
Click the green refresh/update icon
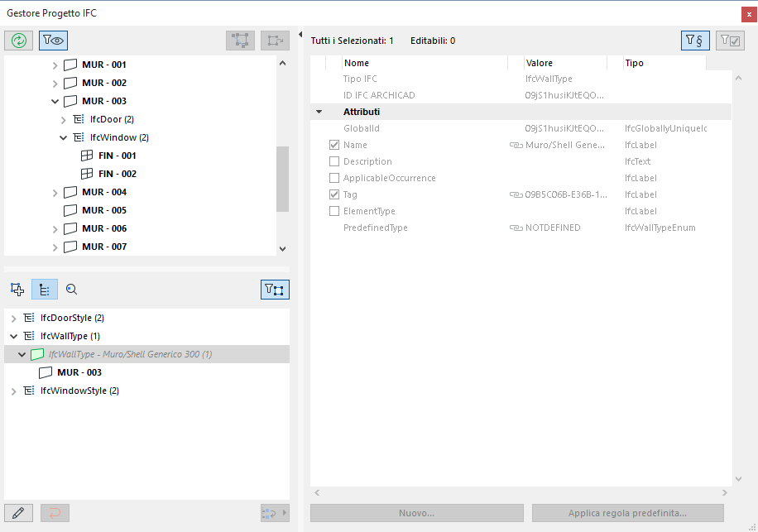[x=19, y=41]
